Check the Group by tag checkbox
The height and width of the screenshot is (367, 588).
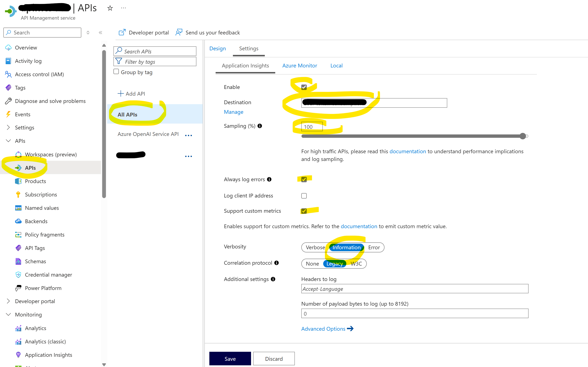[x=116, y=72]
